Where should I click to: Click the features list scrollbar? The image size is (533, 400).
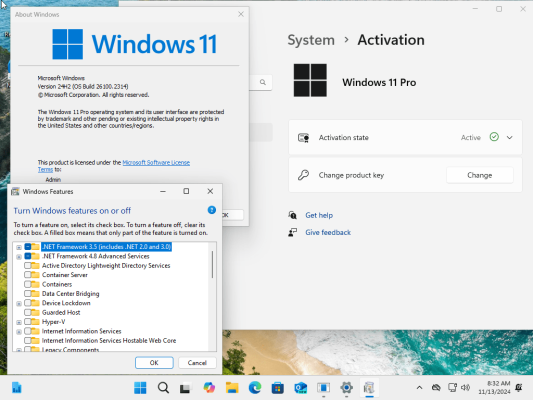pyautogui.click(x=213, y=264)
